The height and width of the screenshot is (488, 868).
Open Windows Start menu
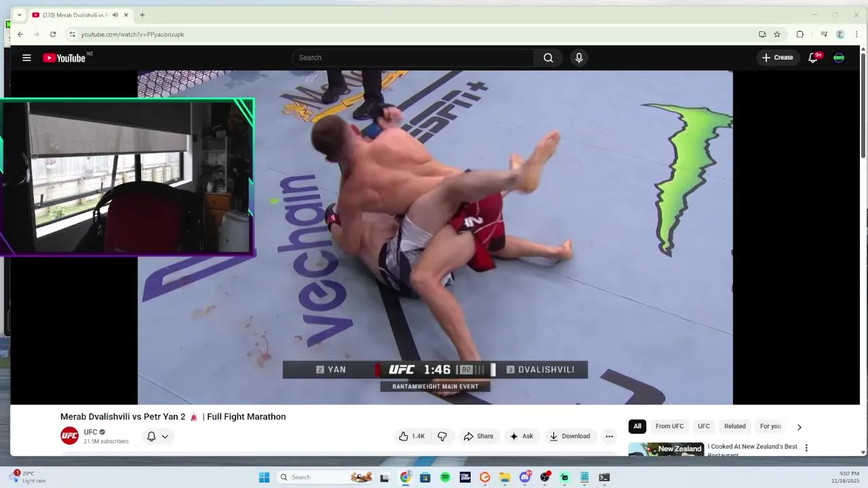[264, 477]
